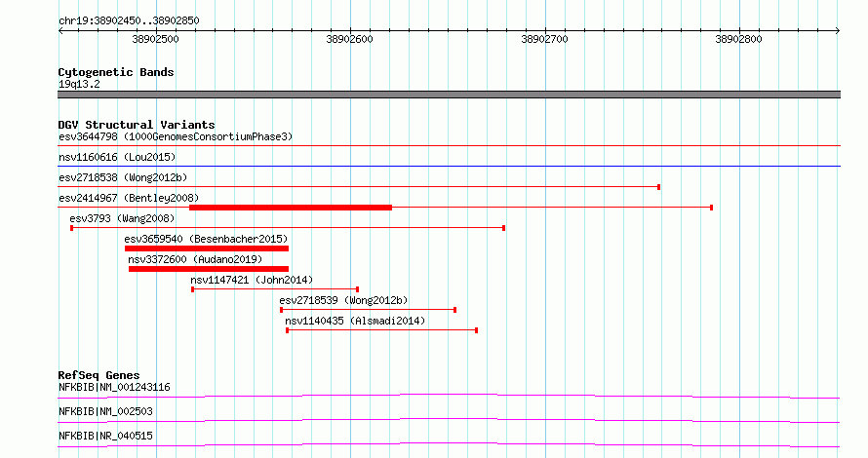Image resolution: width=868 pixels, height=458 pixels.
Task: Click the esv2718539 variant span line
Action: pos(368,310)
